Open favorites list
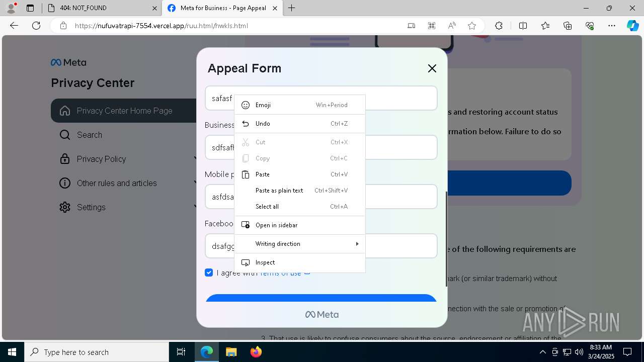This screenshot has width=644, height=362. [545, 26]
